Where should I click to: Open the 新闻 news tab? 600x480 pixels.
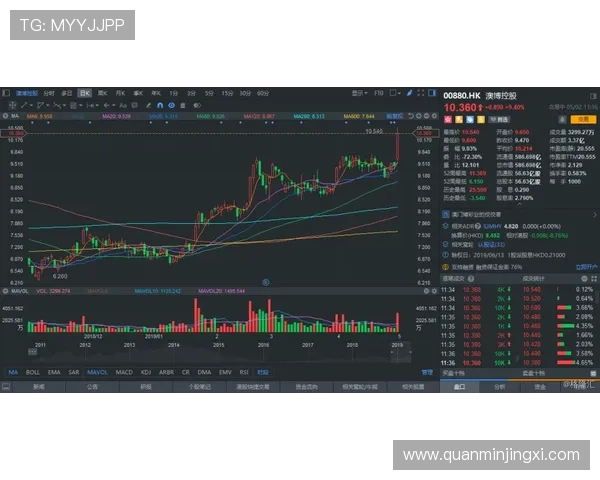click(x=38, y=385)
